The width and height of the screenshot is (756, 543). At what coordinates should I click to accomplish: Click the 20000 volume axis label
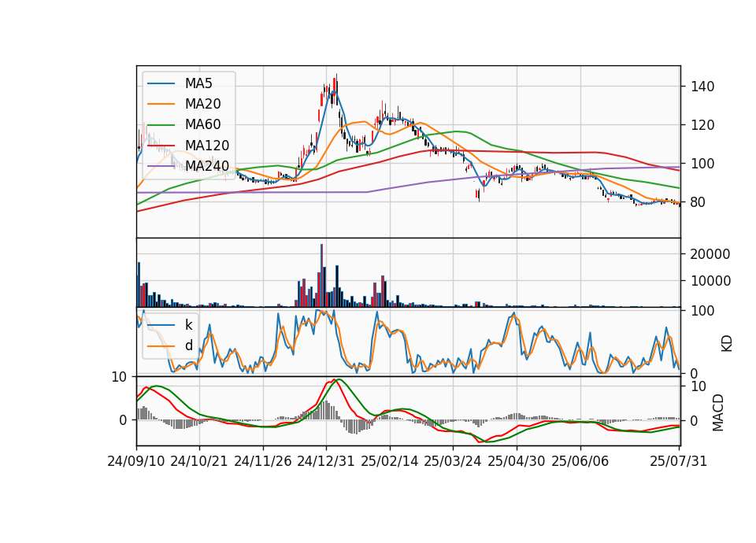(x=710, y=254)
